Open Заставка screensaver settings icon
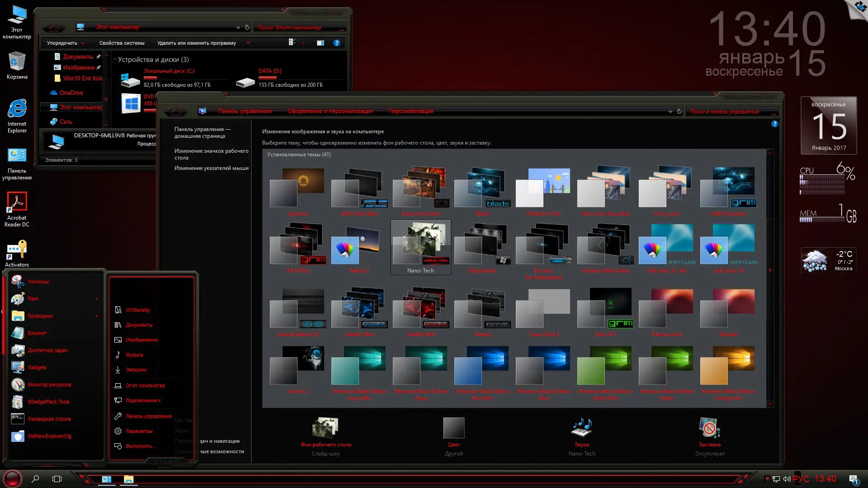Image resolution: width=868 pixels, height=488 pixels. (x=709, y=428)
